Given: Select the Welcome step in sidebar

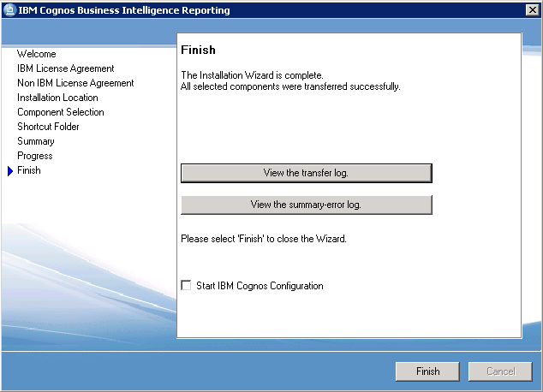Looking at the screenshot, I should pos(36,54).
